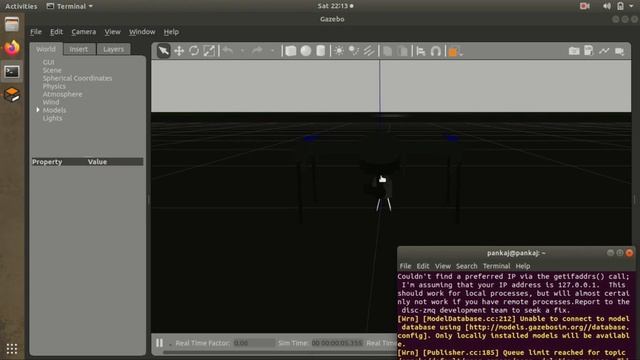
Task: Add a spot light
Action: click(353, 51)
